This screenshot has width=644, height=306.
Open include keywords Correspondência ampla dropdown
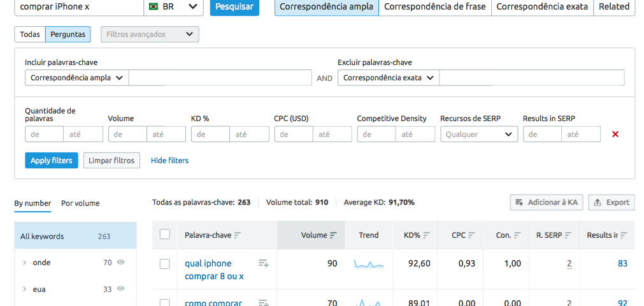pyautogui.click(x=77, y=78)
